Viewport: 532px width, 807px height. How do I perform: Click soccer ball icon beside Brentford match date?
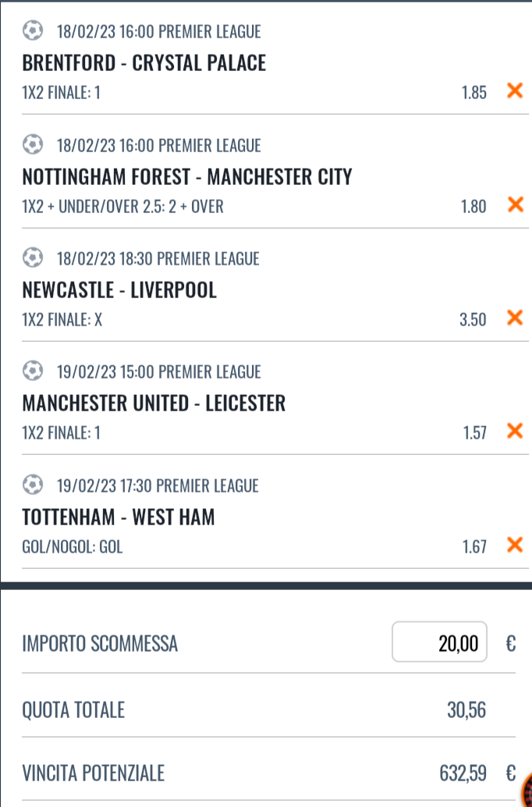click(33, 31)
